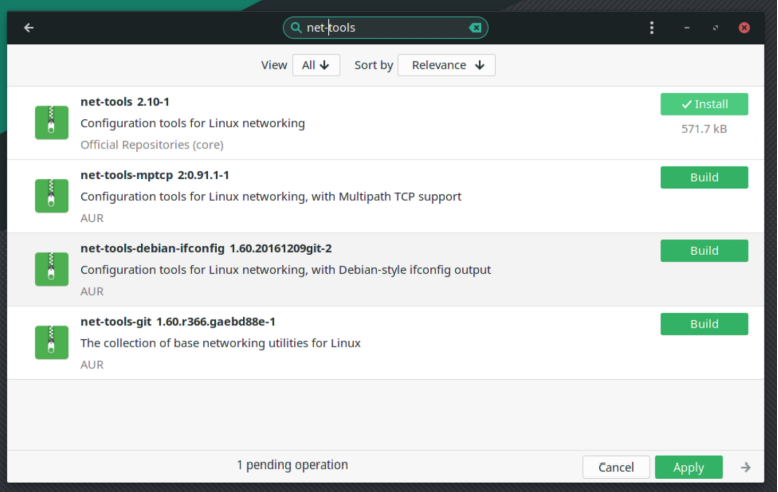The width and height of the screenshot is (778, 492).
Task: Click 'The collection of base networking utilities' description
Action: [x=220, y=343]
